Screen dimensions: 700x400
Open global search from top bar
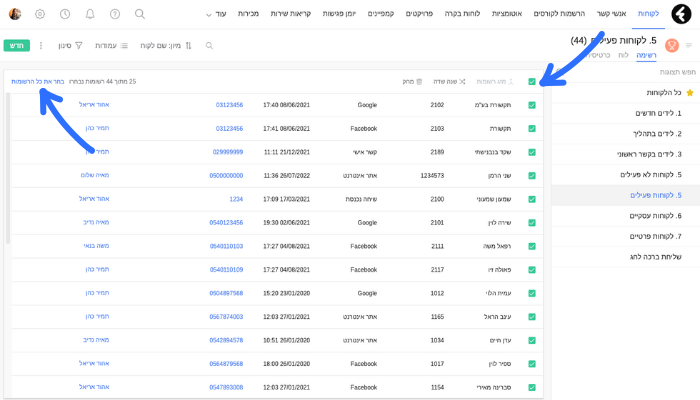pyautogui.click(x=140, y=14)
